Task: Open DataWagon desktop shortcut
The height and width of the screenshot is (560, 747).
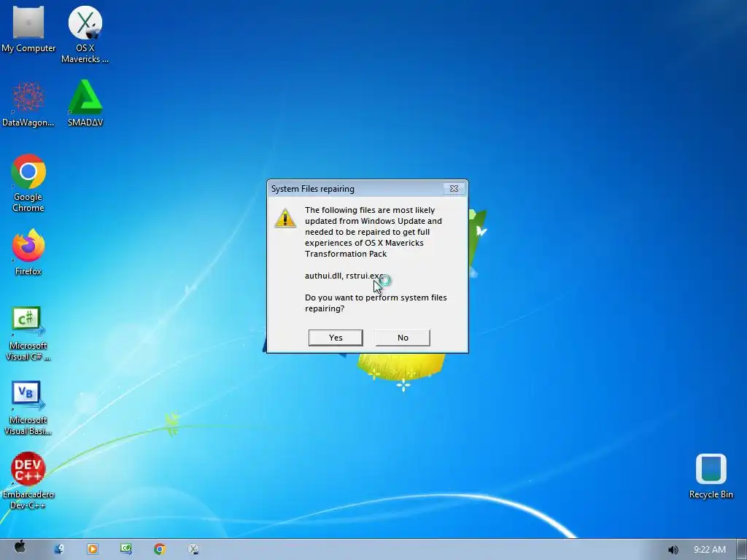Action: [x=28, y=104]
